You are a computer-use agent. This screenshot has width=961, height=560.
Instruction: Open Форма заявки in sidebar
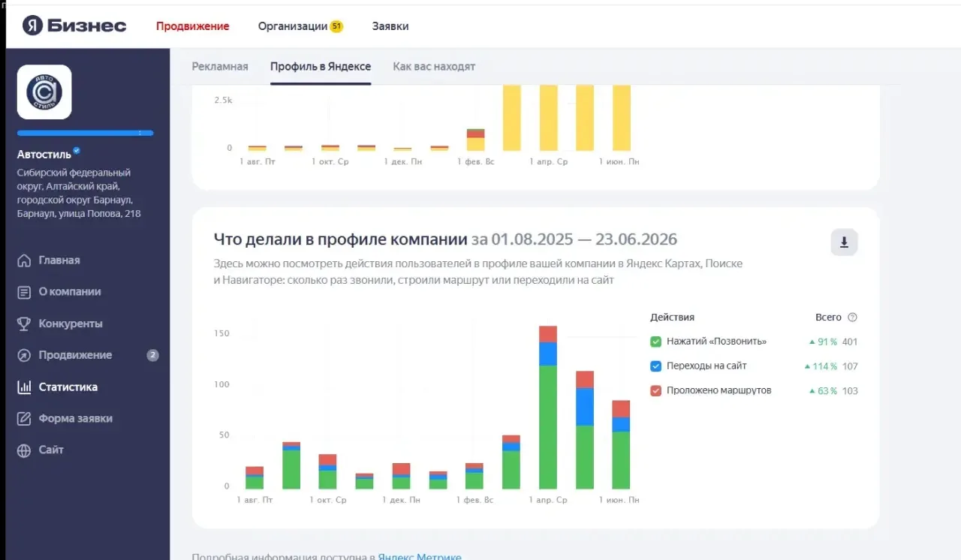tap(76, 419)
